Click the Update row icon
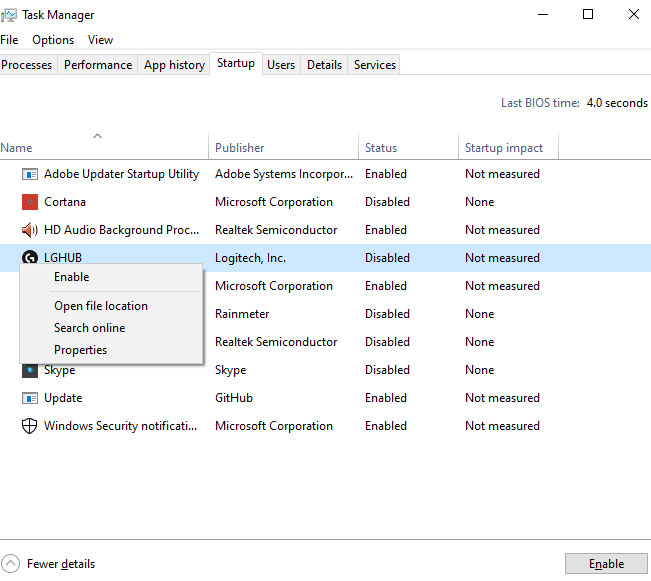Screen dimensions: 651x581 point(29,398)
